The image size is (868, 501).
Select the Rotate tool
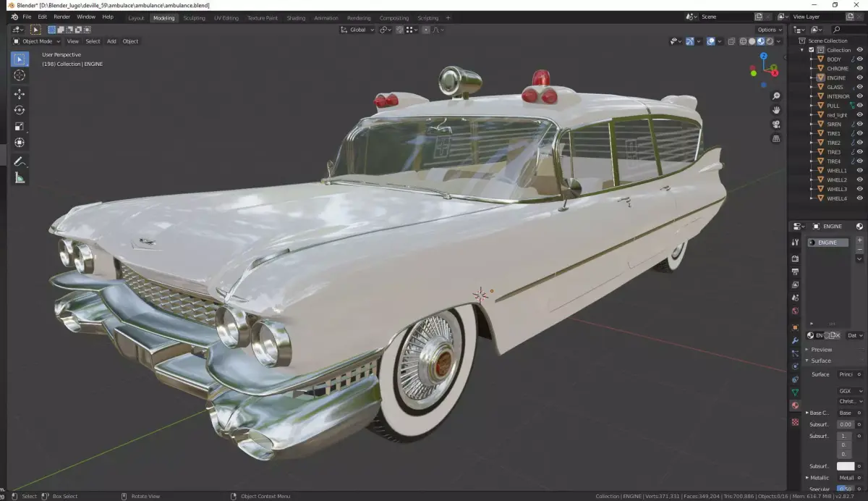20,110
